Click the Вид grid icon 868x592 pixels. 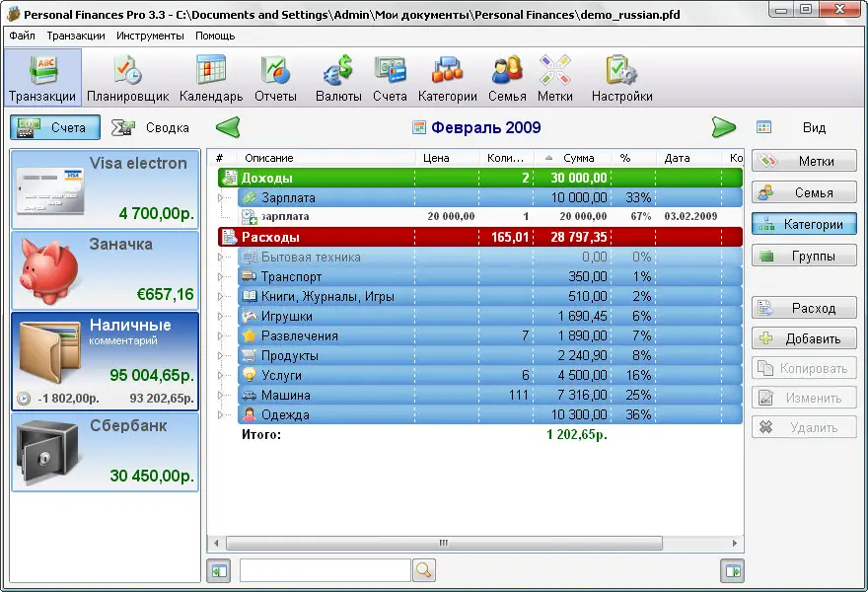(x=763, y=127)
